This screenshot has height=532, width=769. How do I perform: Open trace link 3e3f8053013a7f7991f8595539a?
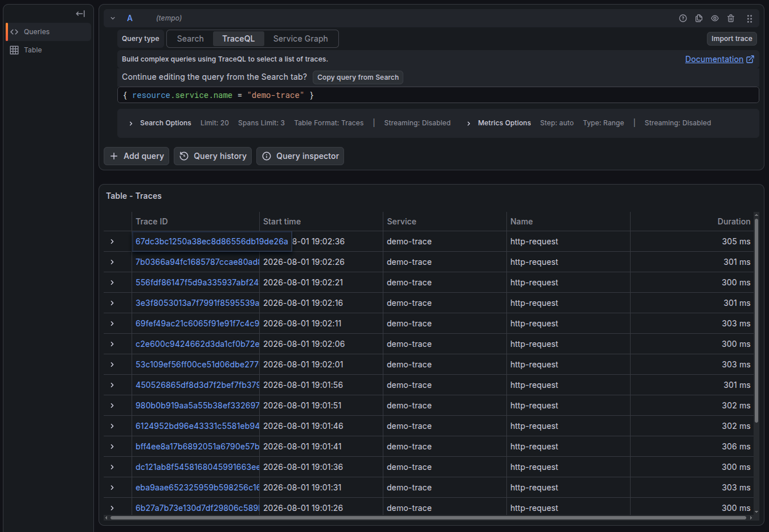[197, 303]
